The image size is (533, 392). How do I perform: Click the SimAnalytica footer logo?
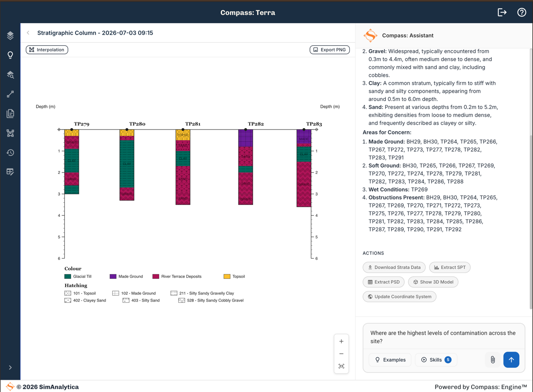[10, 387]
